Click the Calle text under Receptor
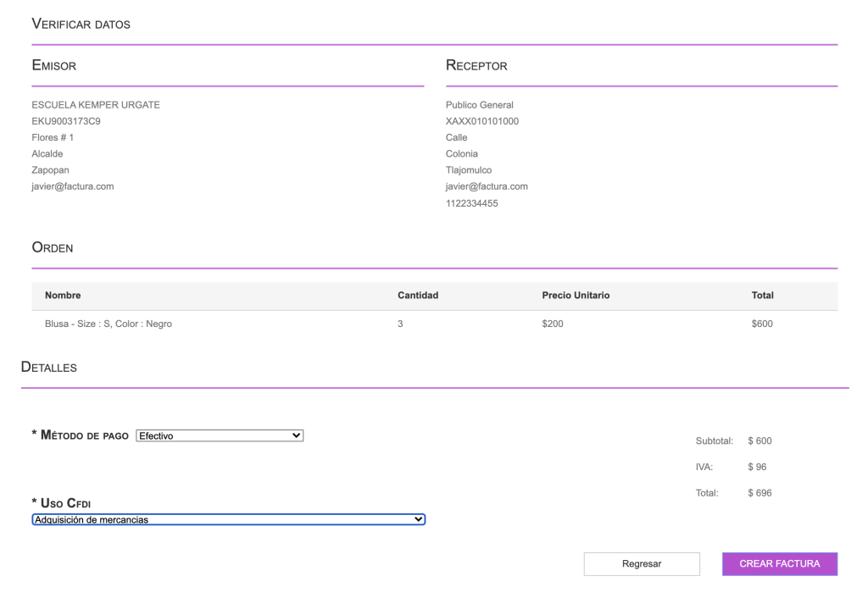 (457, 137)
